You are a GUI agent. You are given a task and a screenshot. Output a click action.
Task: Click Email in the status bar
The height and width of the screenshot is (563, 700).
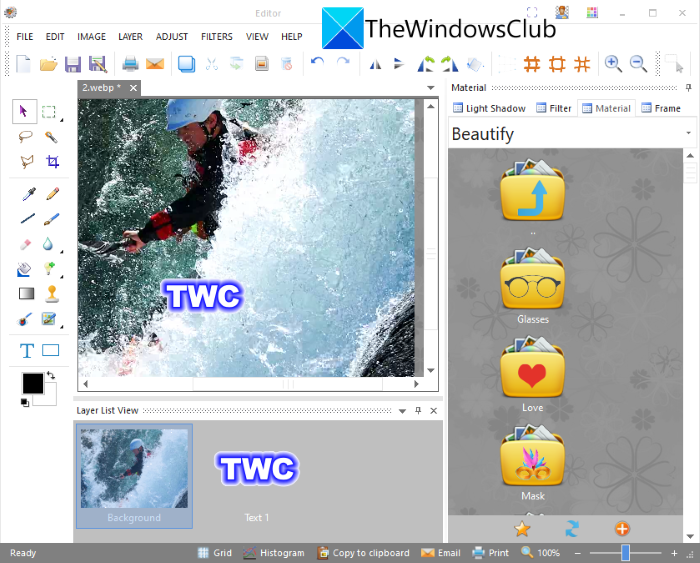pos(441,553)
